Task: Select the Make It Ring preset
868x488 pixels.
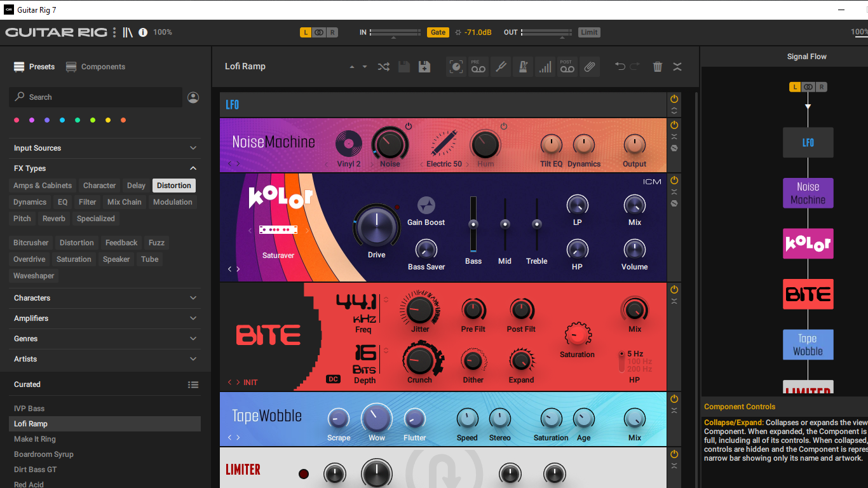Action: [35, 439]
